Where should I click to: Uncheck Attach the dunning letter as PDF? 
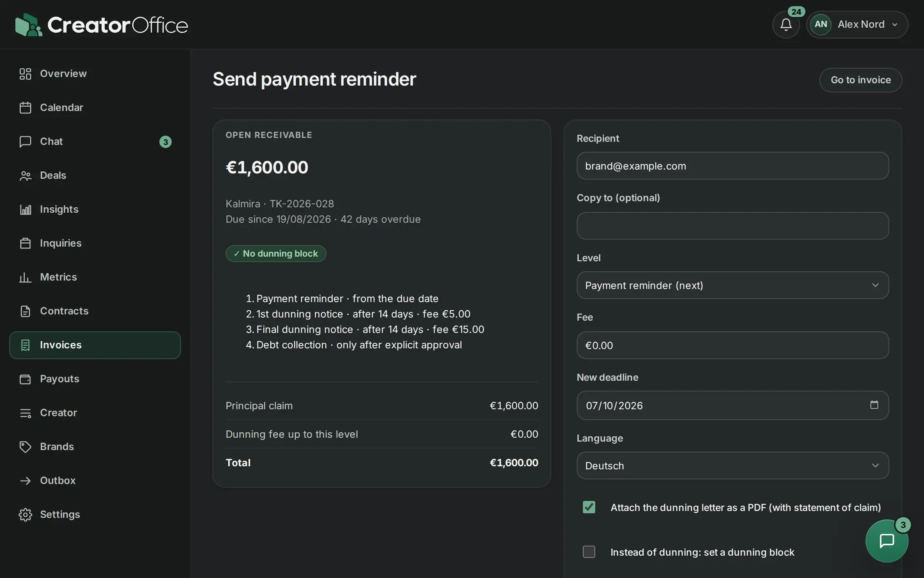[x=589, y=507]
